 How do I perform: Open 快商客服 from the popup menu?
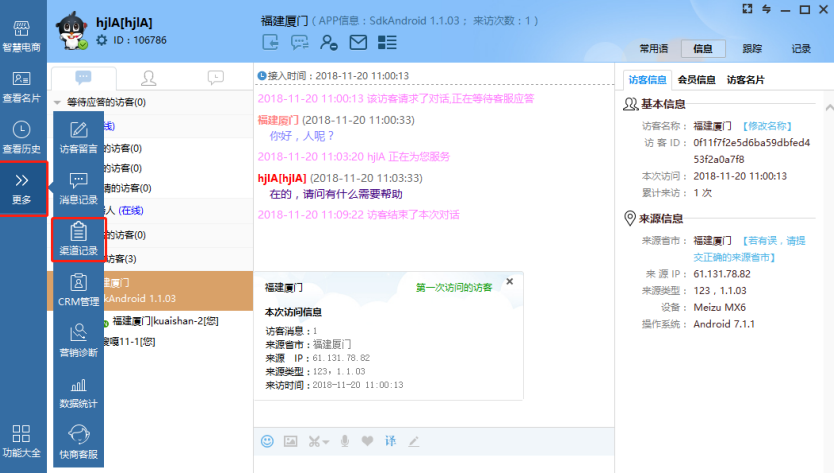click(x=78, y=443)
